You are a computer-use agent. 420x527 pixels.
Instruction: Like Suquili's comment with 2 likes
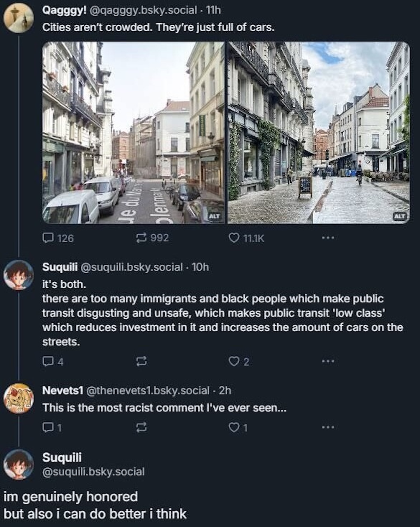click(234, 362)
